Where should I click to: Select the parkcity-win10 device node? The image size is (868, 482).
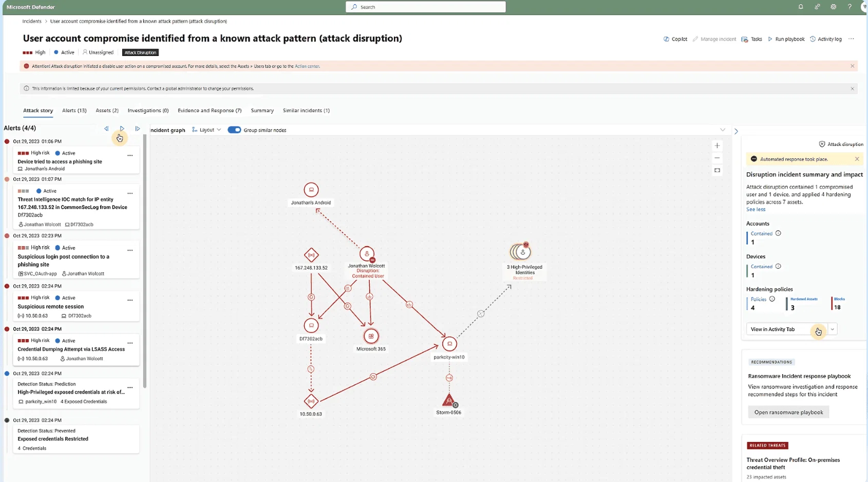pyautogui.click(x=449, y=344)
